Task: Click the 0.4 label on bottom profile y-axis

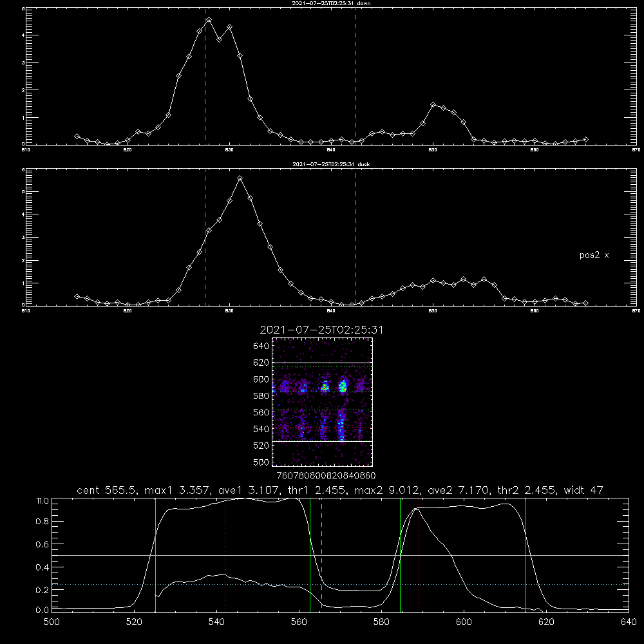Action: click(x=43, y=567)
